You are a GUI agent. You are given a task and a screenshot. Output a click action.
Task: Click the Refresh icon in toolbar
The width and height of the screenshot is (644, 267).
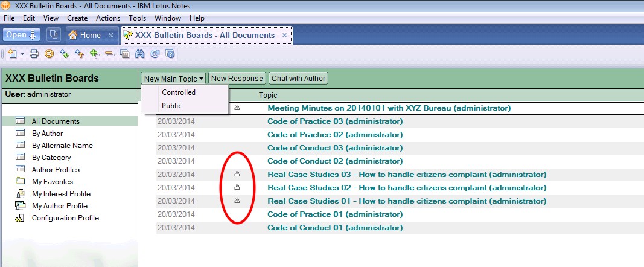pyautogui.click(x=155, y=54)
